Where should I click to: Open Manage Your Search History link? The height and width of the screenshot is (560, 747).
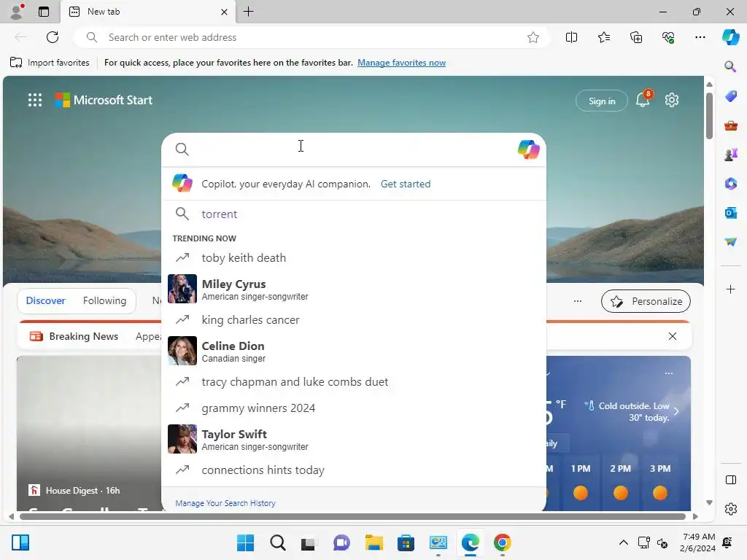(x=225, y=503)
